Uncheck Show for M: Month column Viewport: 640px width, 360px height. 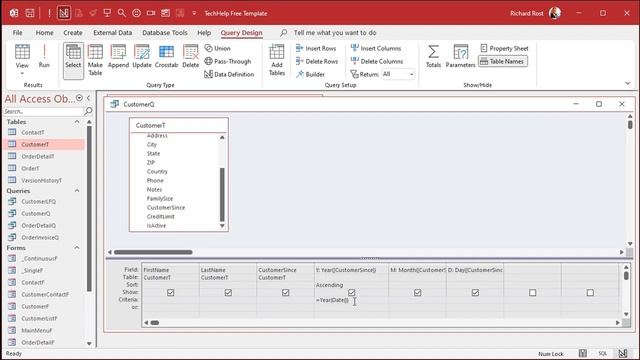tap(418, 293)
